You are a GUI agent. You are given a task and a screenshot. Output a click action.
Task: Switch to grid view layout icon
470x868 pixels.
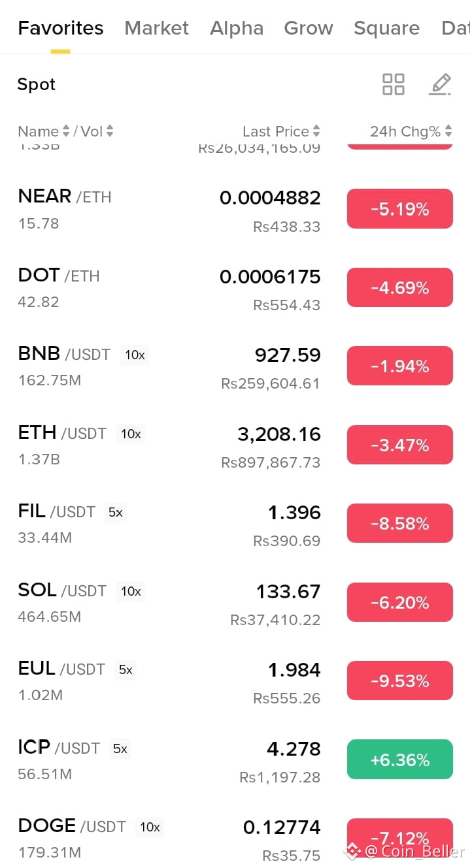393,84
